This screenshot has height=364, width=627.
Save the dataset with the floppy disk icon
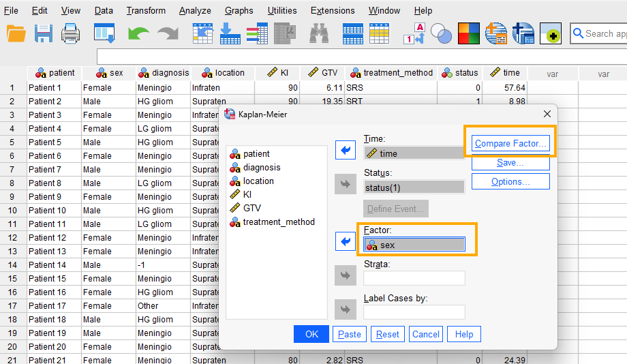tap(44, 33)
